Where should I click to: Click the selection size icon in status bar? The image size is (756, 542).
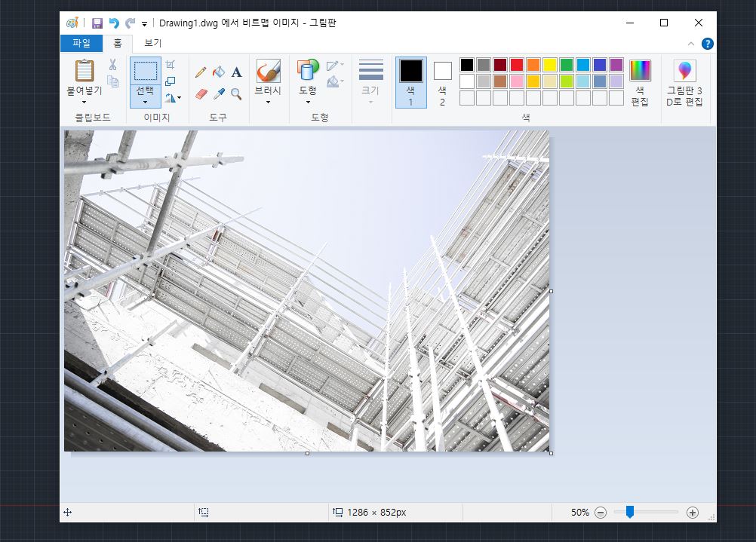(x=204, y=512)
